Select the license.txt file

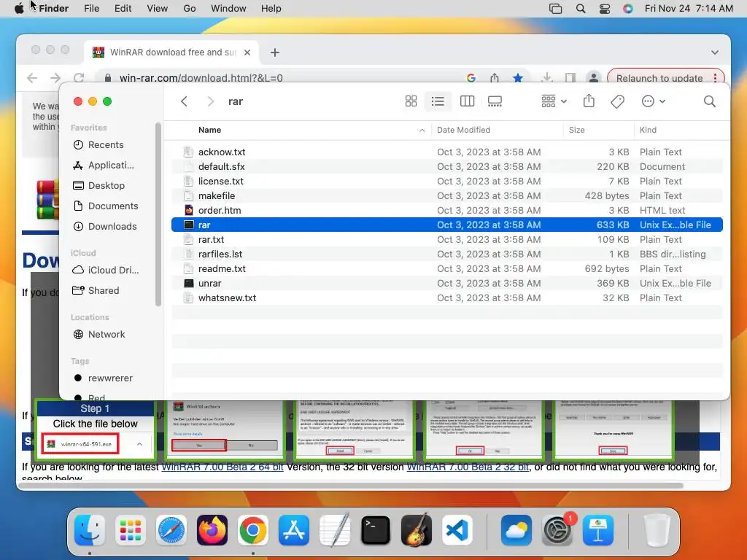[x=447, y=181]
